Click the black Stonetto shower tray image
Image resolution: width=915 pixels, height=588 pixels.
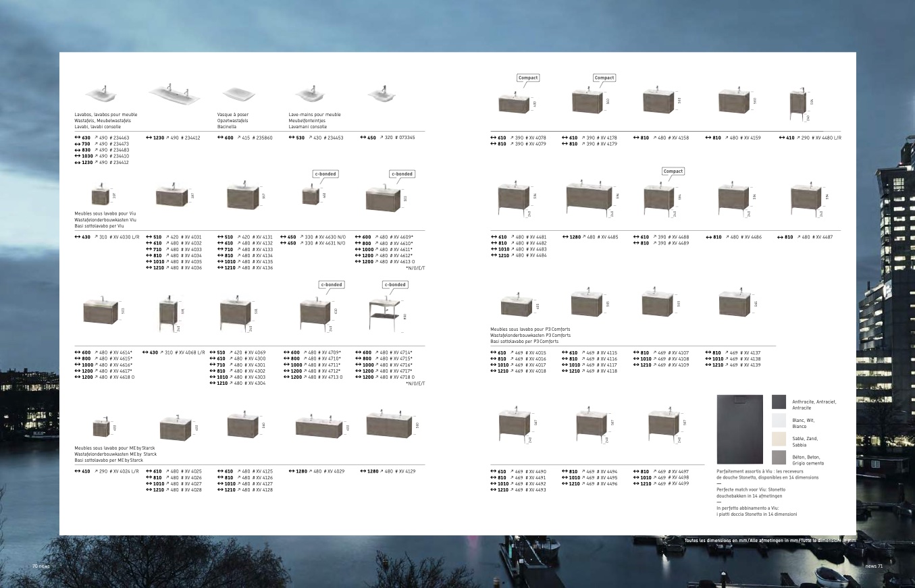click(x=739, y=429)
